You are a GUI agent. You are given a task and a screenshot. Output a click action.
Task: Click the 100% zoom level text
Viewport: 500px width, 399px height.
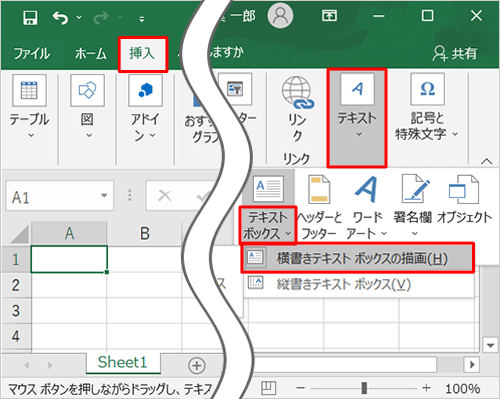pos(463,389)
